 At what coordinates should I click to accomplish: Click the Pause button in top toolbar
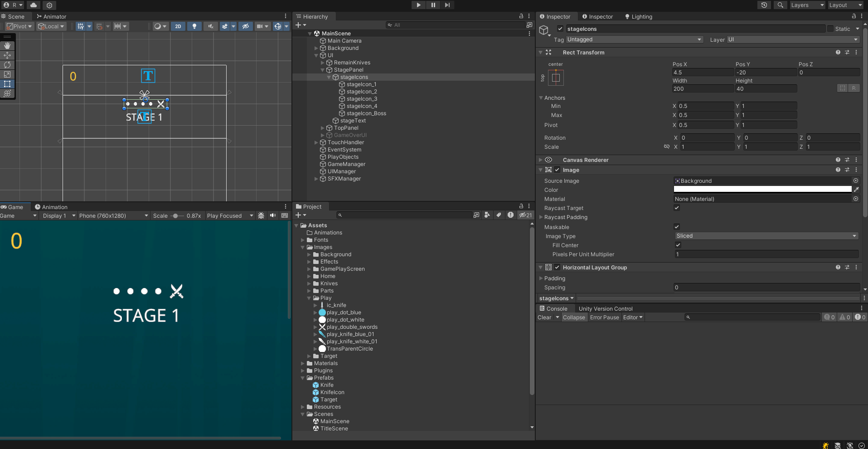tap(433, 5)
